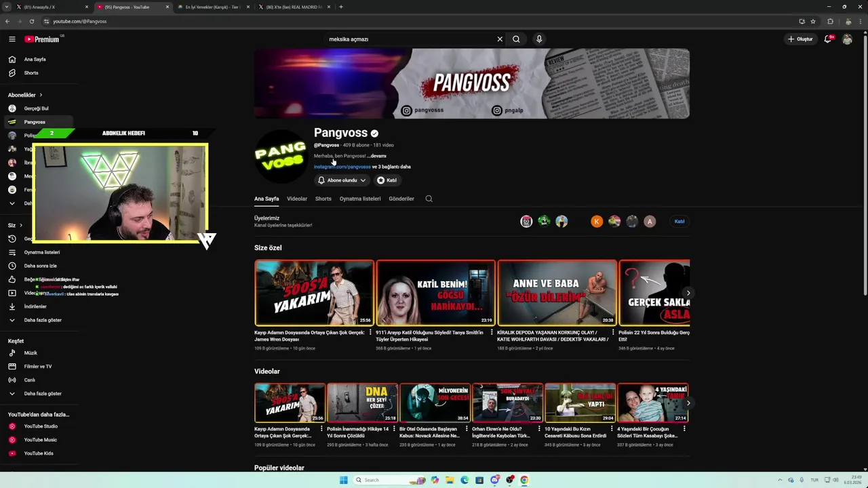Image resolution: width=868 pixels, height=488 pixels.
Task: Click the A member avatar
Action: point(650,222)
